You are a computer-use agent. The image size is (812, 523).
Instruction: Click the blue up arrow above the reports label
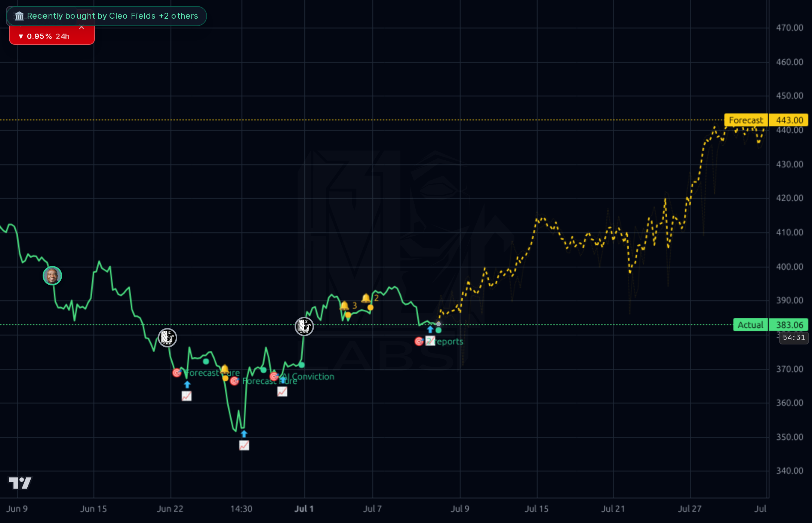[x=430, y=329]
